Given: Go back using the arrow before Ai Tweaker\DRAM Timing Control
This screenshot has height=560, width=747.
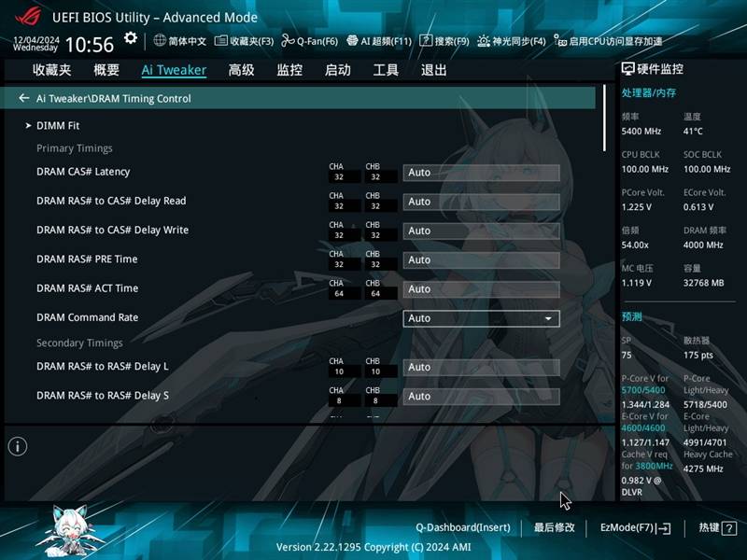Looking at the screenshot, I should 24,98.
